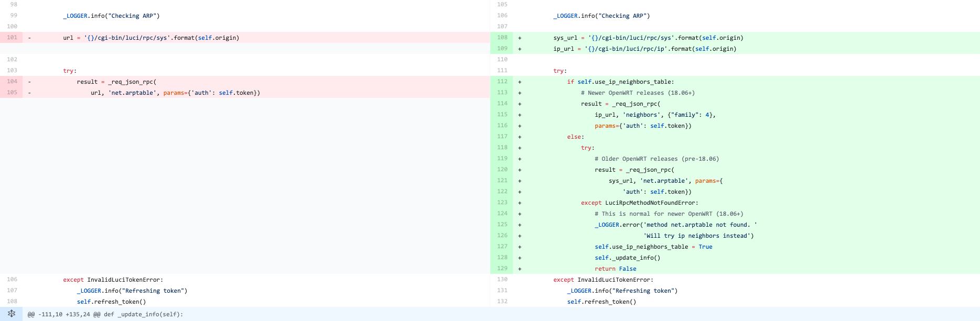Click added line number 109 for ip_url

[502, 49]
